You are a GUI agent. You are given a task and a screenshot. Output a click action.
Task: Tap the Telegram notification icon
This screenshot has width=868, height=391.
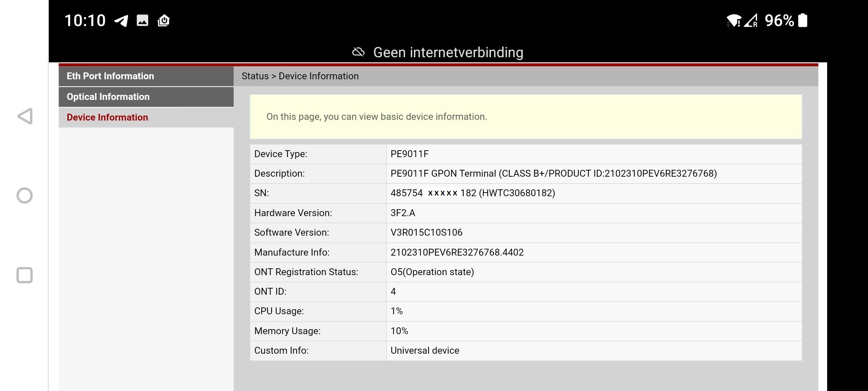click(121, 21)
